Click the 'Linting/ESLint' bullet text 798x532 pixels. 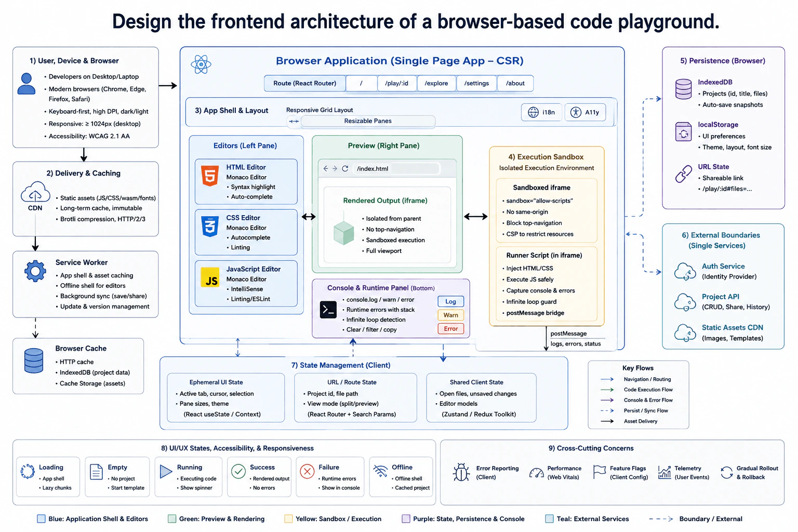point(250,299)
